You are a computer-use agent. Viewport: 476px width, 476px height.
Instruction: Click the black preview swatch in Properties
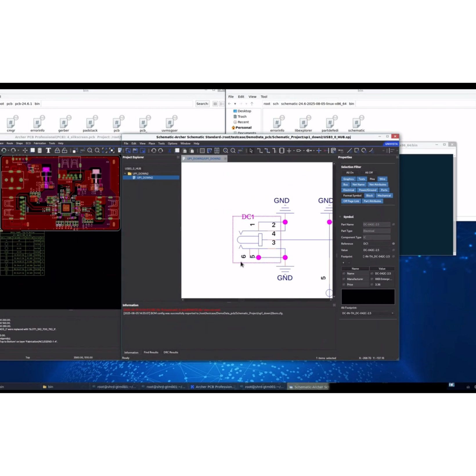368,297
